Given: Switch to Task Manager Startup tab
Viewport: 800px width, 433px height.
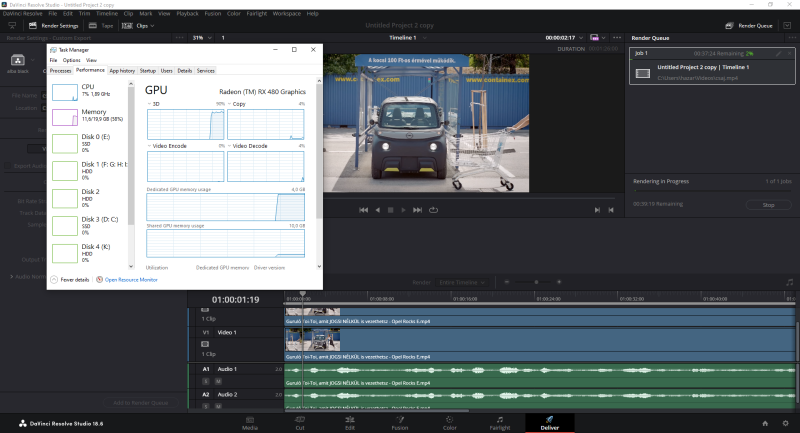Looking at the screenshot, I should tap(147, 71).
